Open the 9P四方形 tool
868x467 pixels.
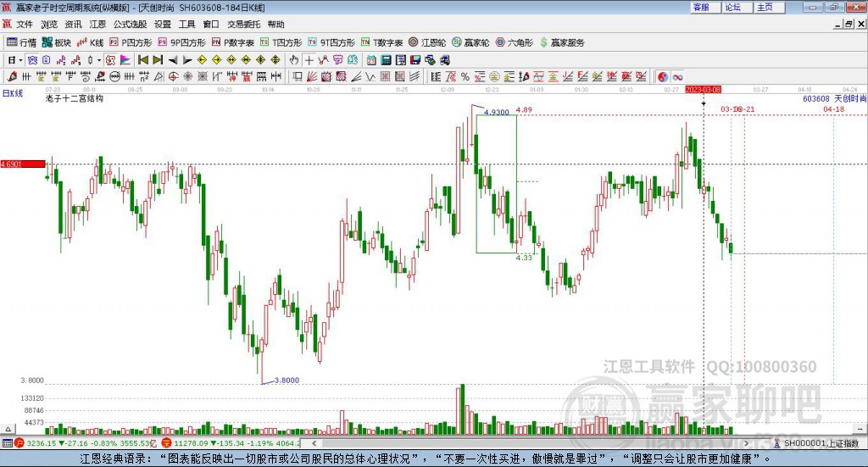pyautogui.click(x=181, y=42)
